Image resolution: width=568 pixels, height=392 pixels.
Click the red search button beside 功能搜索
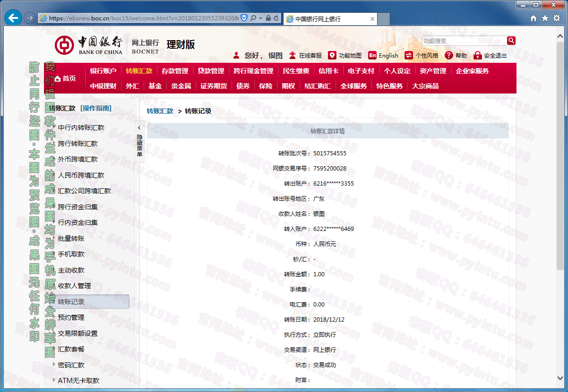pyautogui.click(x=511, y=41)
